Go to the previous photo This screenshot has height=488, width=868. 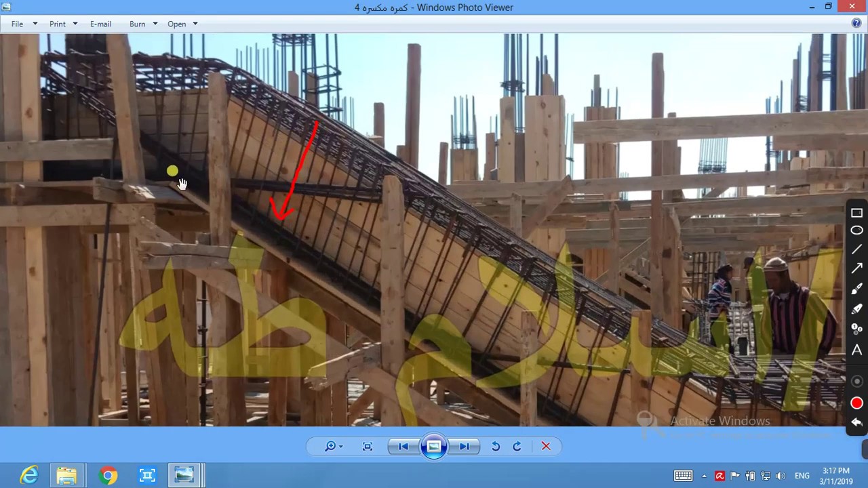click(403, 446)
